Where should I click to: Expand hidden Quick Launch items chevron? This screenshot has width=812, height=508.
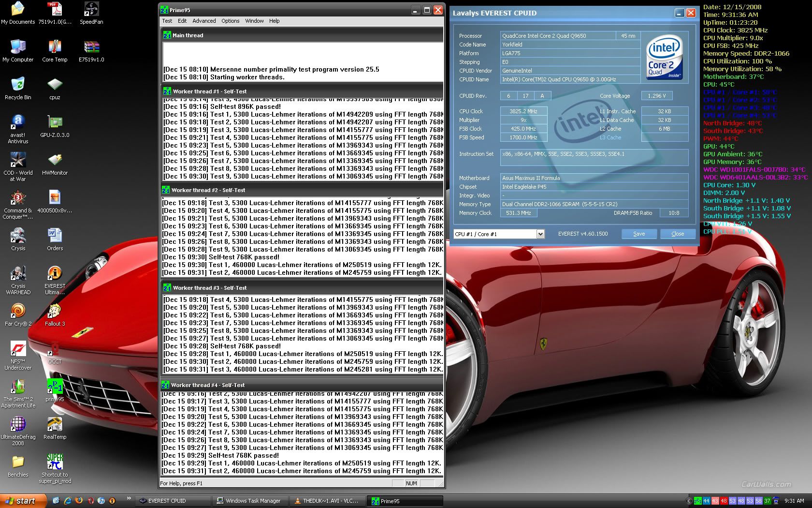pos(129,498)
